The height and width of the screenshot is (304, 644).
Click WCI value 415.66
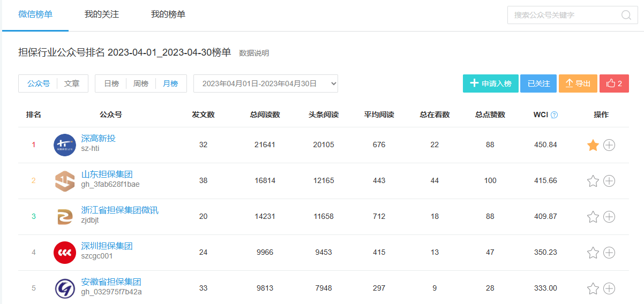click(x=546, y=181)
